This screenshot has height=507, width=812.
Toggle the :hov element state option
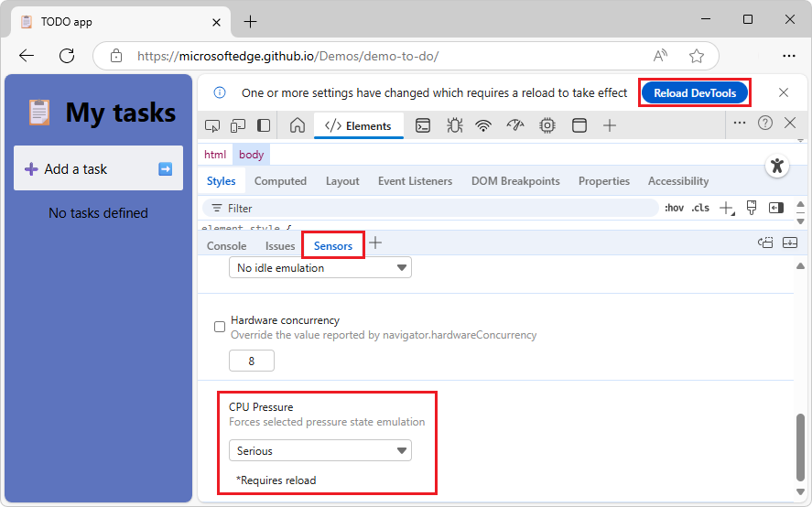[x=674, y=208]
